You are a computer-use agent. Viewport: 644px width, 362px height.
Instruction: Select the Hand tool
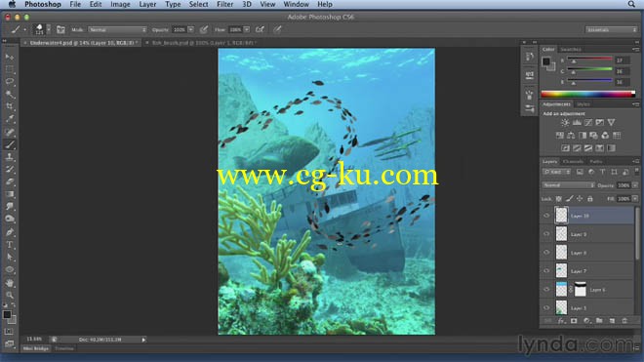(x=10, y=283)
